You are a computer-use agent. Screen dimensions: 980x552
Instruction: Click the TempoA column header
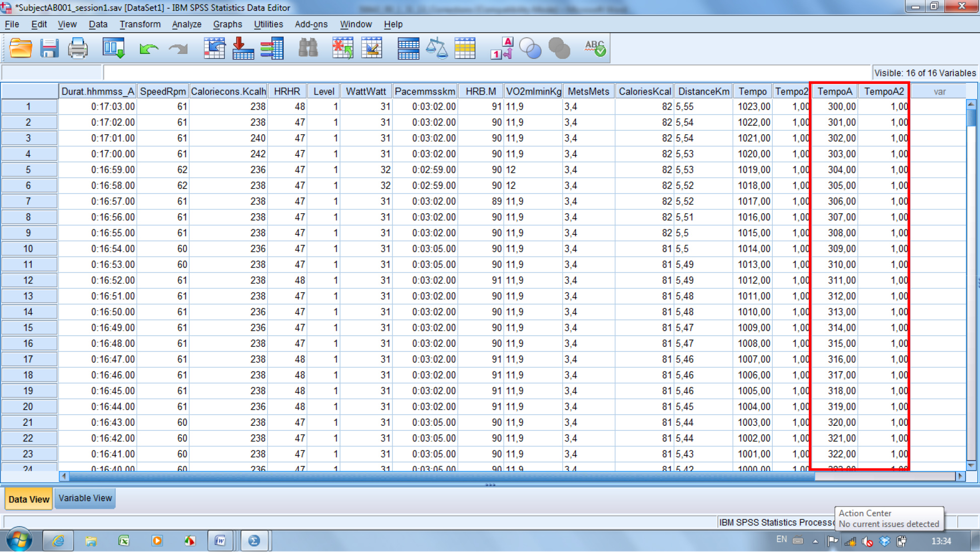[x=835, y=91]
